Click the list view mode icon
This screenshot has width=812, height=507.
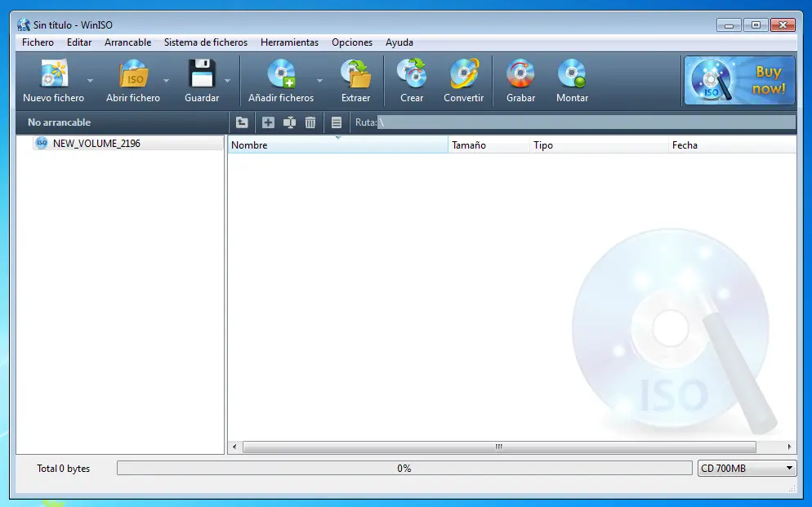[x=337, y=122]
